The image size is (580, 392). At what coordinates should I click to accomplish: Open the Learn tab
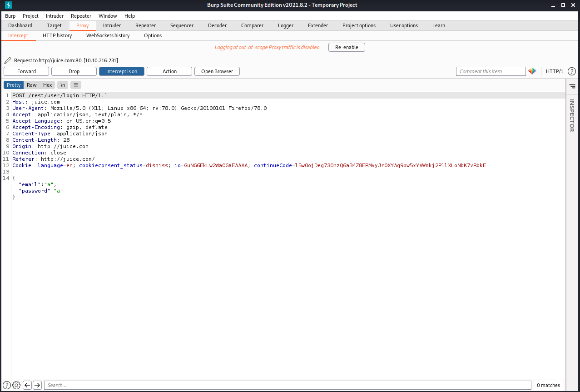[x=439, y=25]
